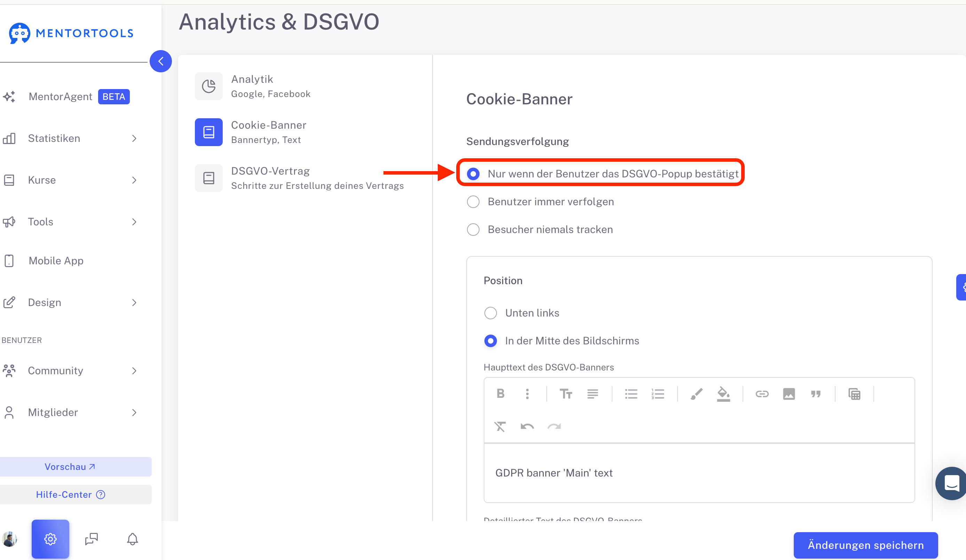Click the insert image icon in editor

[x=789, y=394]
